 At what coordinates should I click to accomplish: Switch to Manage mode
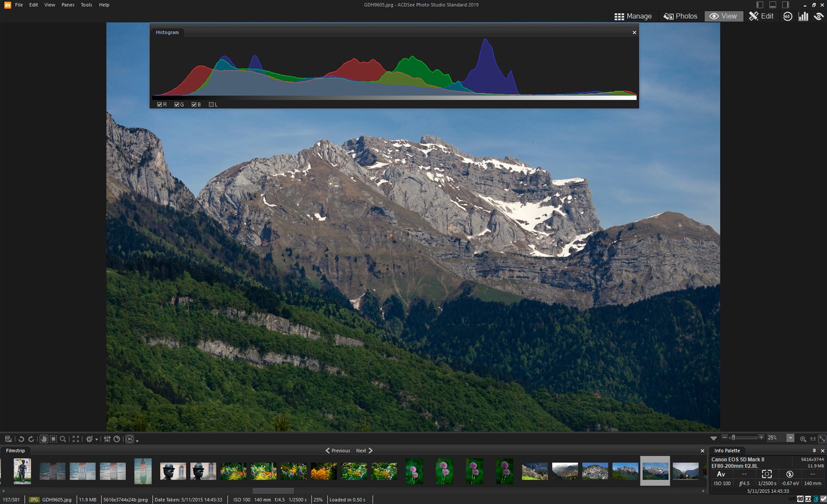coord(634,16)
